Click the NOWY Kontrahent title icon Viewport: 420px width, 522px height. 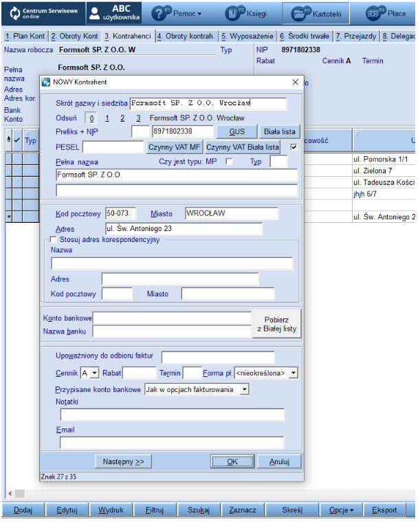(x=47, y=83)
